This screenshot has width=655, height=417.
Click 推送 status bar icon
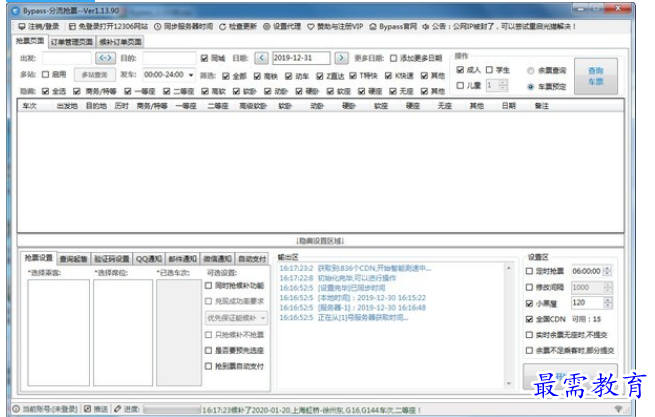pos(87,409)
